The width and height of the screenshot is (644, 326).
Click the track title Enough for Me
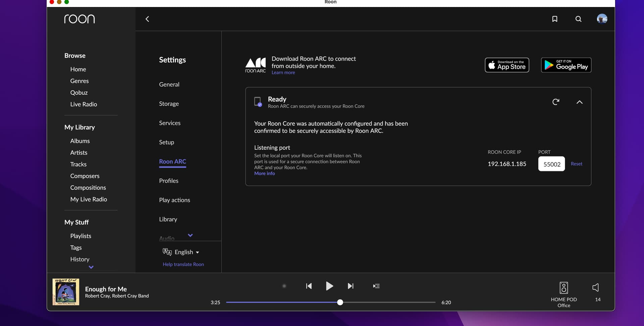106,289
